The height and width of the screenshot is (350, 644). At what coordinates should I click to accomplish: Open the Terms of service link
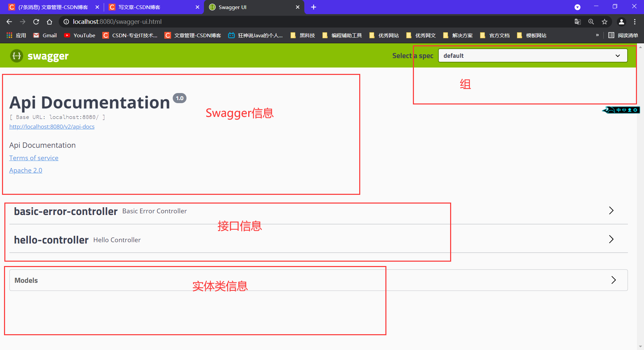pyautogui.click(x=34, y=158)
